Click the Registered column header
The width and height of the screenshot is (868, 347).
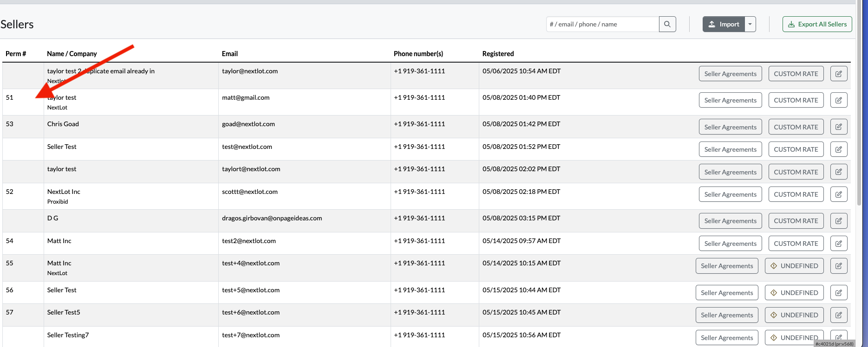(x=498, y=54)
